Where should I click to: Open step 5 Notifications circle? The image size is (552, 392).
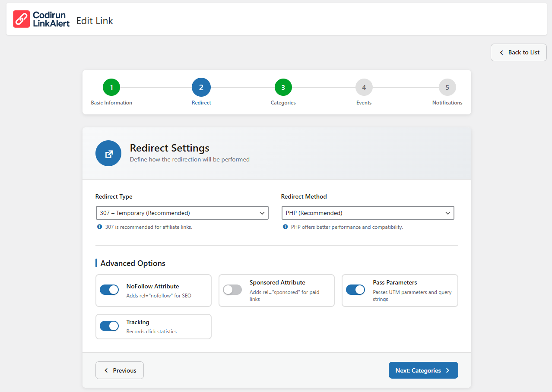[447, 88]
